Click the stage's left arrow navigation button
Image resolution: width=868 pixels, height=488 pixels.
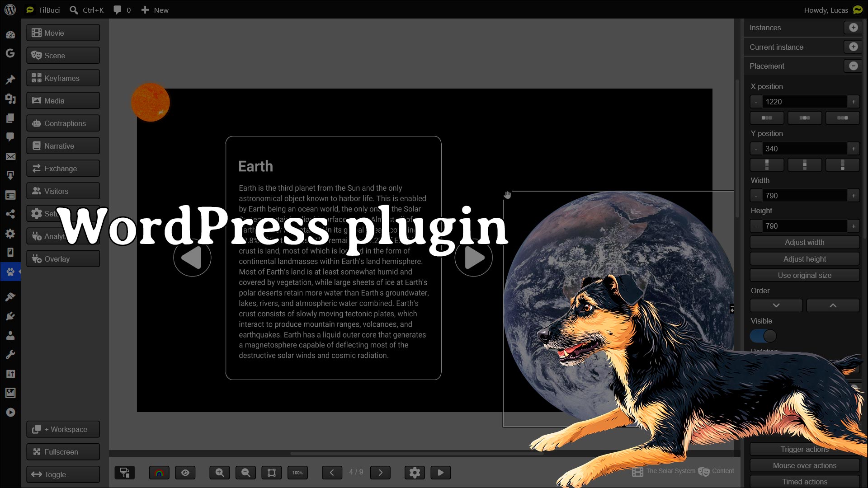pos(192,258)
